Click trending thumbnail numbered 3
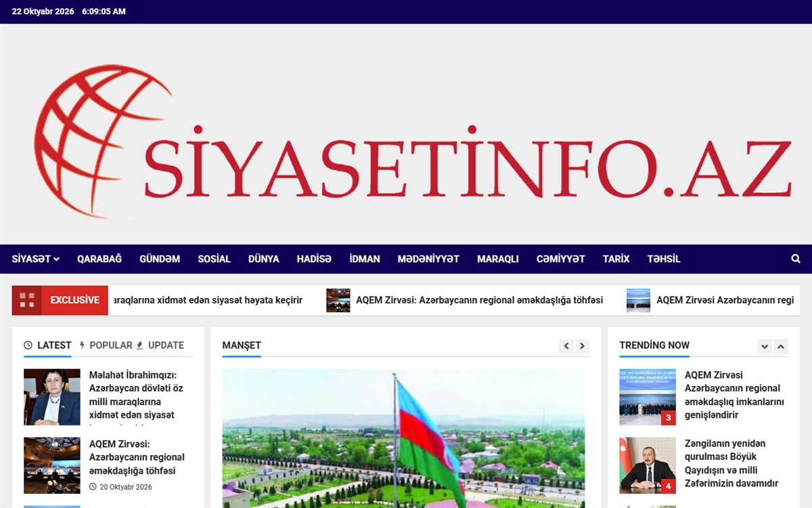This screenshot has height=508, width=812. click(x=648, y=397)
